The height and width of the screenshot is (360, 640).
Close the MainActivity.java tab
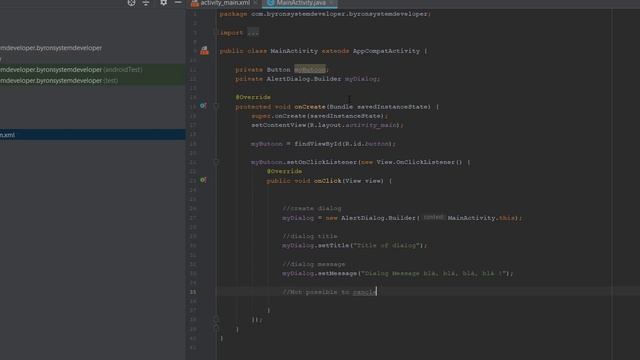331,3
